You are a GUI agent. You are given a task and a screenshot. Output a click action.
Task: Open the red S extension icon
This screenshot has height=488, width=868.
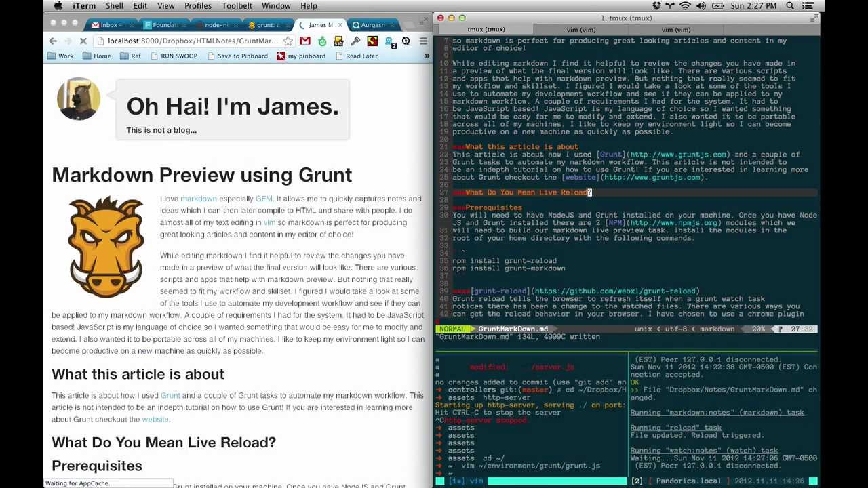pyautogui.click(x=372, y=41)
